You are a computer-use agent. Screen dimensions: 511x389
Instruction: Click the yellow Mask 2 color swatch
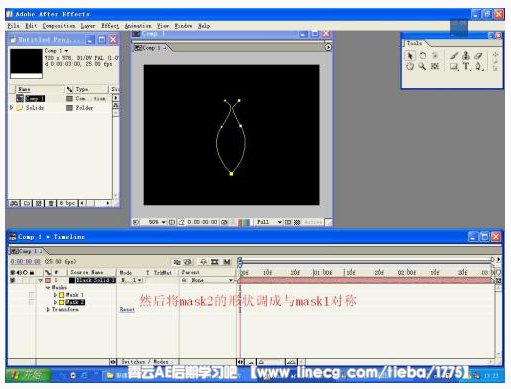[x=62, y=302]
